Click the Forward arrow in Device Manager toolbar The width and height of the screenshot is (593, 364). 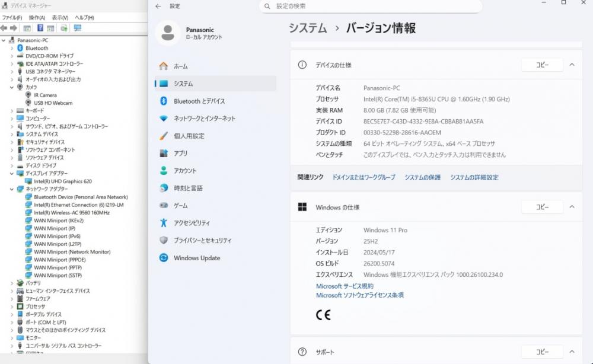14,28
